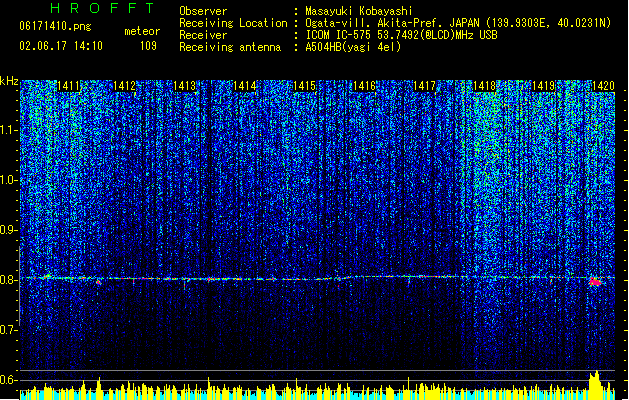
Task: Click the small red echo below 1411-1412 carrier line
Action: click(99, 282)
